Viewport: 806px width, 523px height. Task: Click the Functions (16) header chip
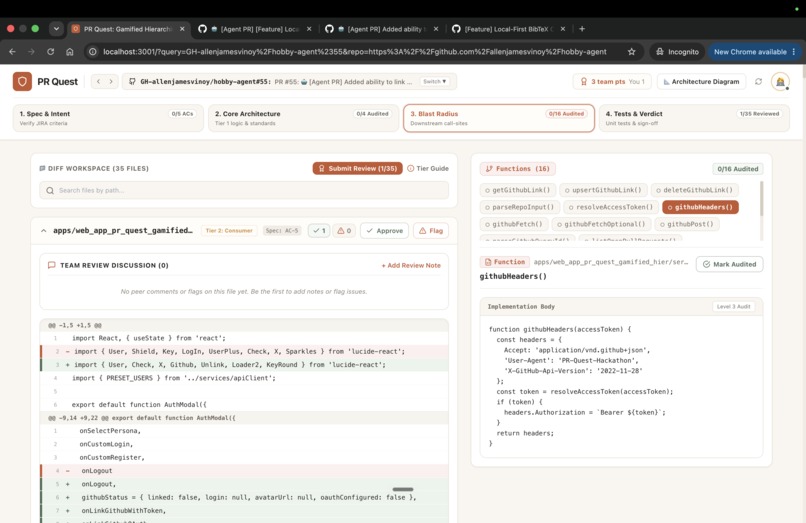tap(518, 169)
